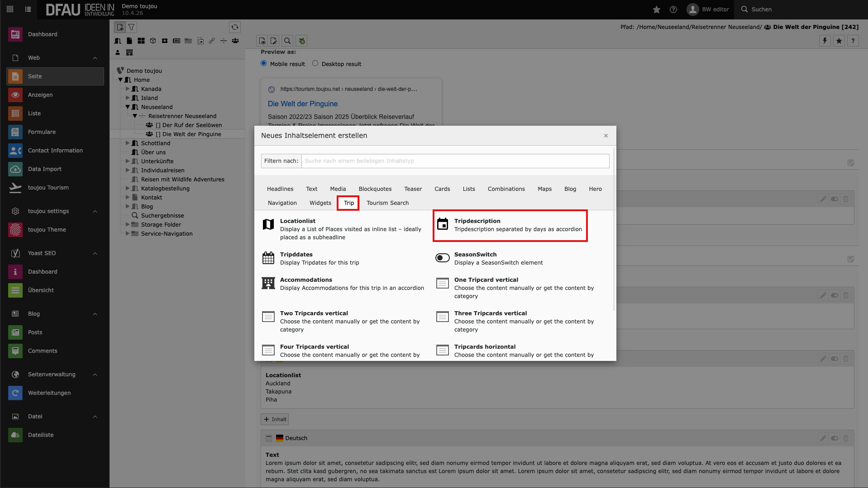The height and width of the screenshot is (488, 868).
Task: Select the Mobile result radio button
Action: [264, 64]
